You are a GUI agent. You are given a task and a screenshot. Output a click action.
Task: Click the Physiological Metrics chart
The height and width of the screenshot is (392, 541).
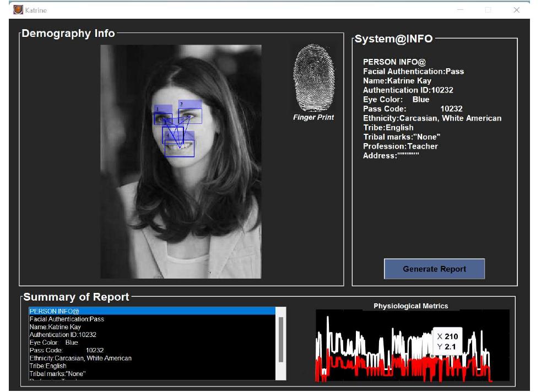(412, 345)
